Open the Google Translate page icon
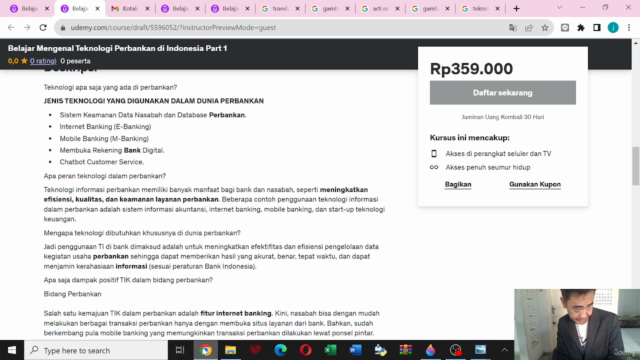Image resolution: width=640 pixels, height=360 pixels. pyautogui.click(x=513, y=28)
